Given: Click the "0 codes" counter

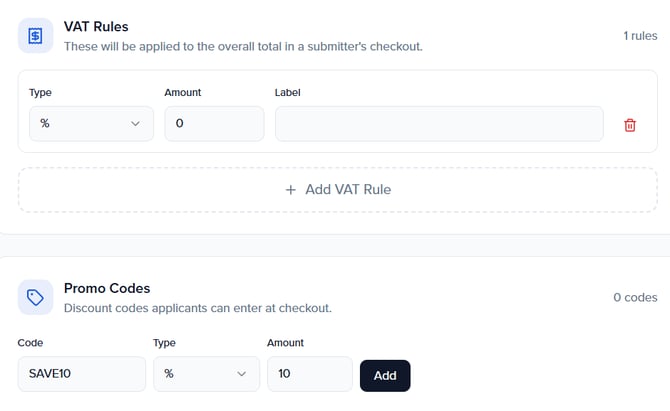Looking at the screenshot, I should (x=635, y=297).
